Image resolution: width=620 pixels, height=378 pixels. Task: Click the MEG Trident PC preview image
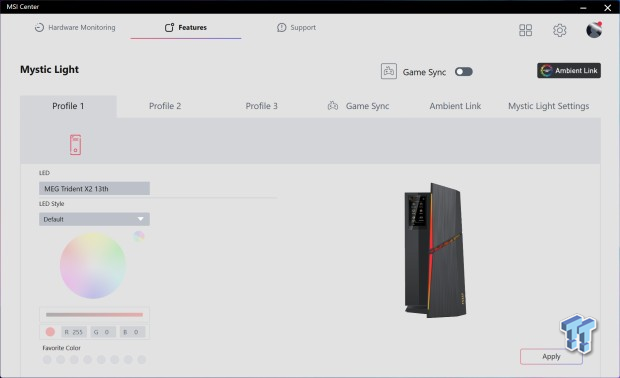(x=435, y=250)
